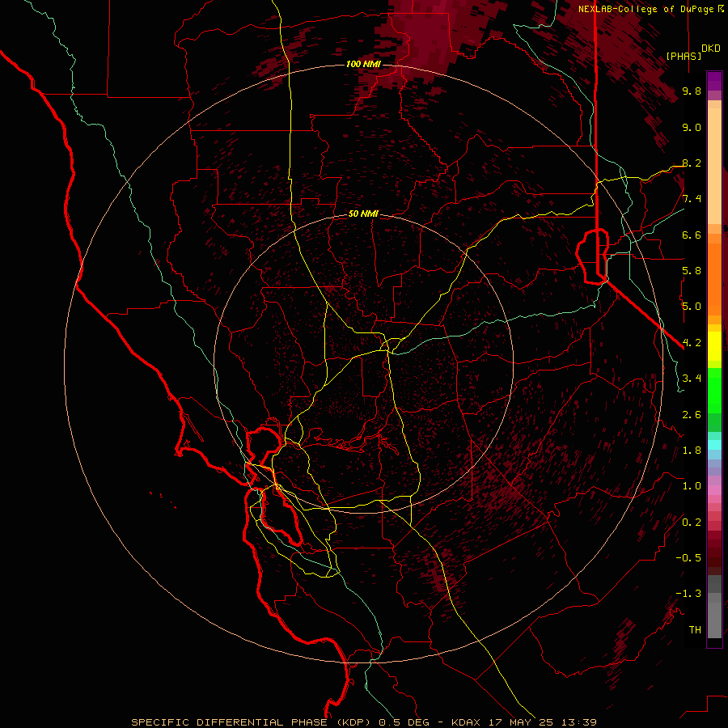Pick the yellow segment of the color bar
The height and width of the screenshot is (728, 728).
[714, 346]
